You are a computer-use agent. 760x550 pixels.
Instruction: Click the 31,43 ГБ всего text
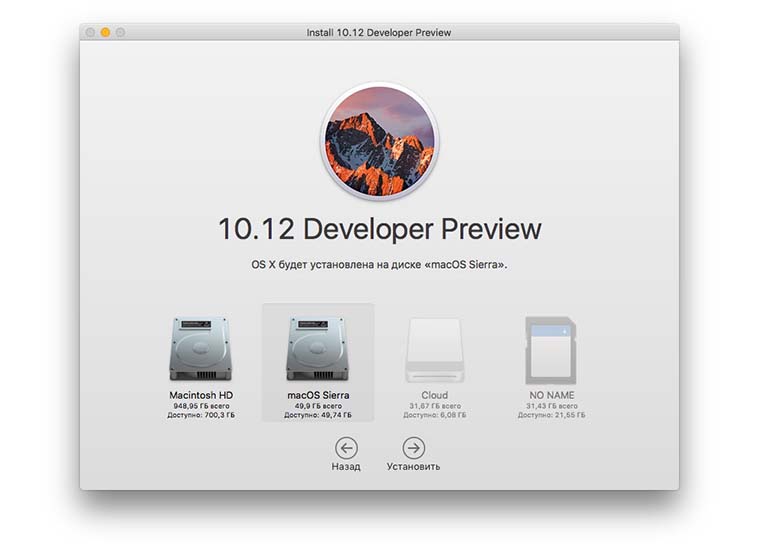(x=552, y=406)
